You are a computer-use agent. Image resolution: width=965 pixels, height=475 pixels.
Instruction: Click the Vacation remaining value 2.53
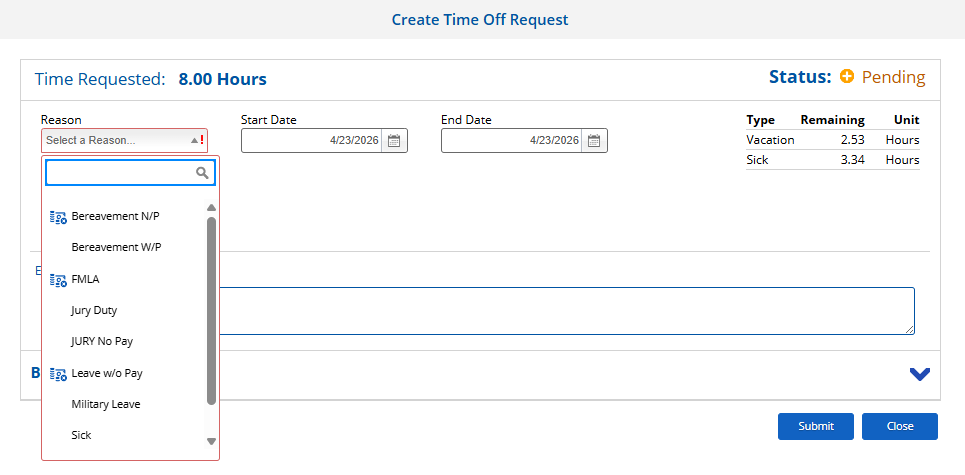852,140
